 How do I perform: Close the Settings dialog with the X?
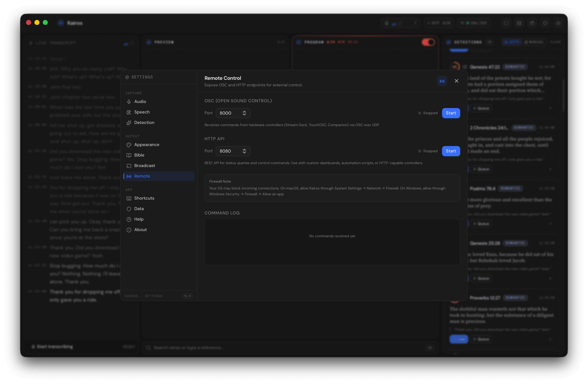457,81
